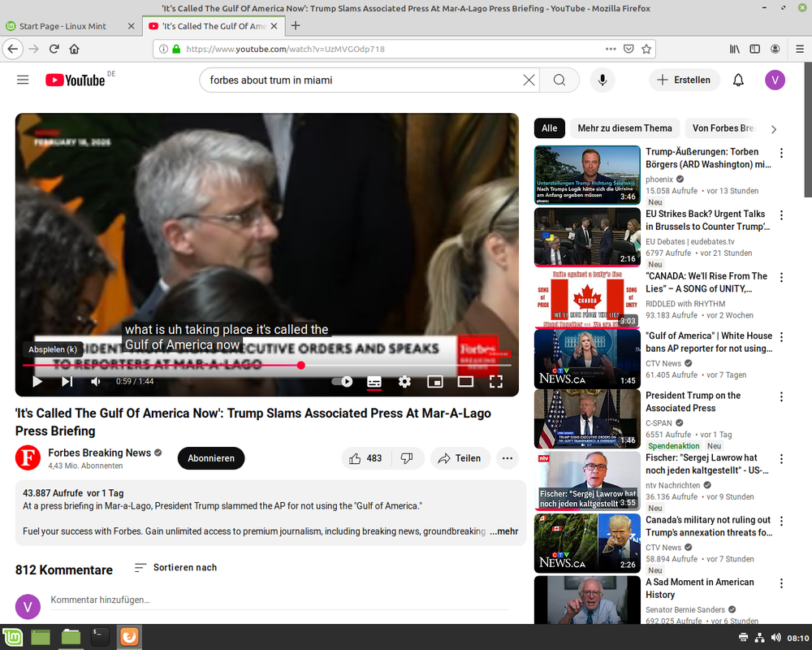Open the Linux Mint start menu
This screenshot has width=812, height=650.
pos(12,637)
